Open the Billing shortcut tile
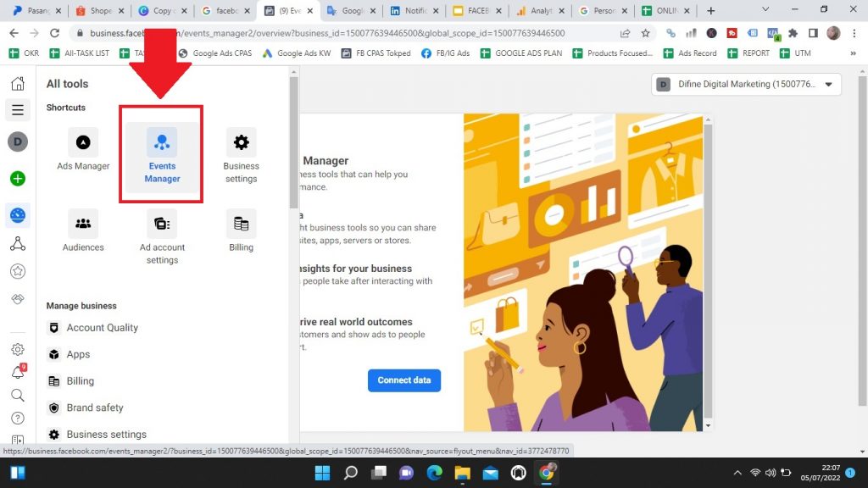868x488 pixels. 241,231
